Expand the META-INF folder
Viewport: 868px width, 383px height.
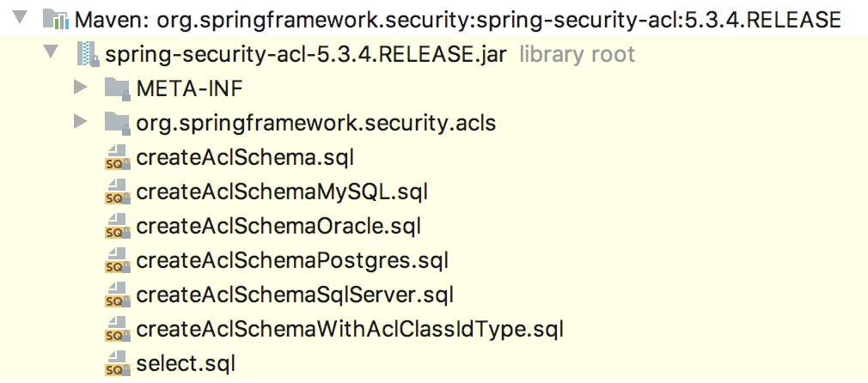[82, 88]
